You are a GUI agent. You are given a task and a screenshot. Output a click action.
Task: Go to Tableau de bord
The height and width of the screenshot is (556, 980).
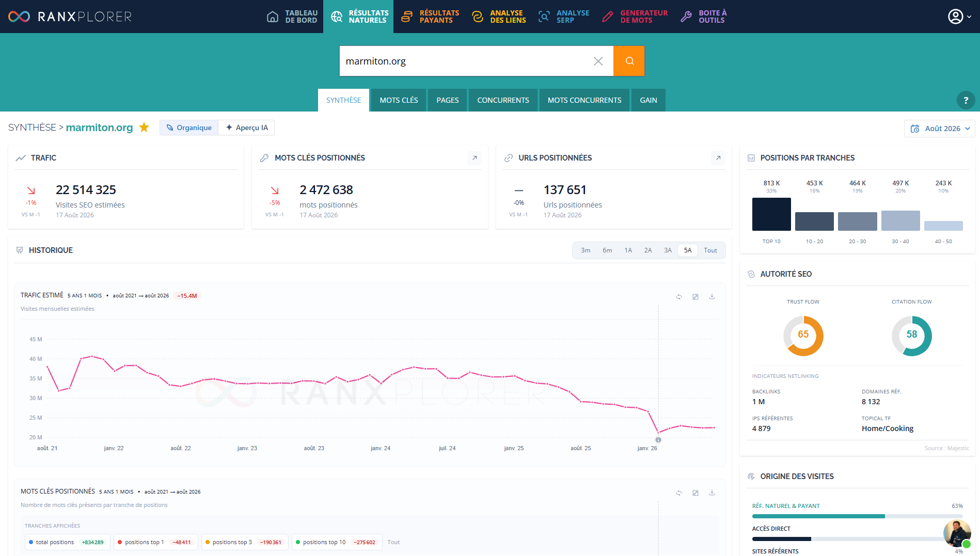292,17
